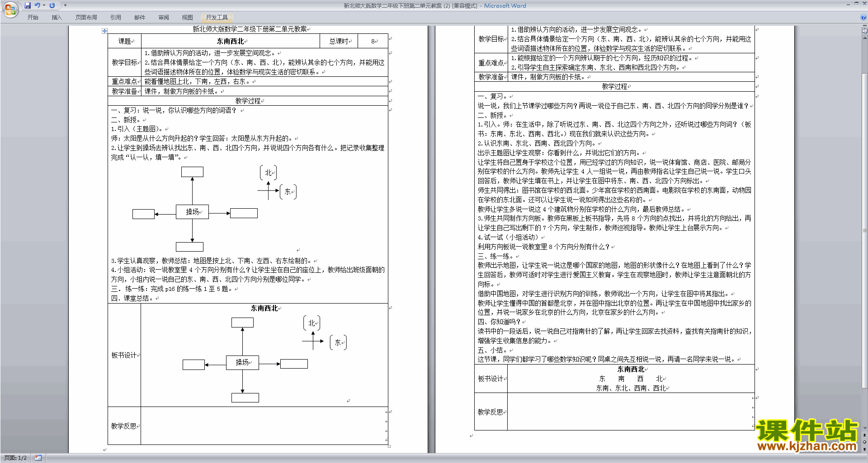Image resolution: width=868 pixels, height=463 pixels.
Task: Click the Select Browse Object round button
Action: tap(864, 442)
